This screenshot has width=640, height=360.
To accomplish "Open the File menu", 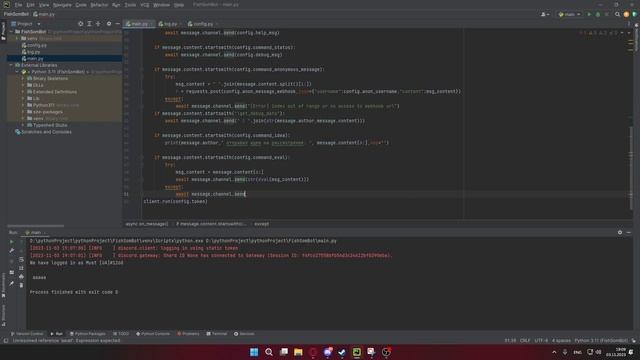I will pyautogui.click(x=18, y=5).
